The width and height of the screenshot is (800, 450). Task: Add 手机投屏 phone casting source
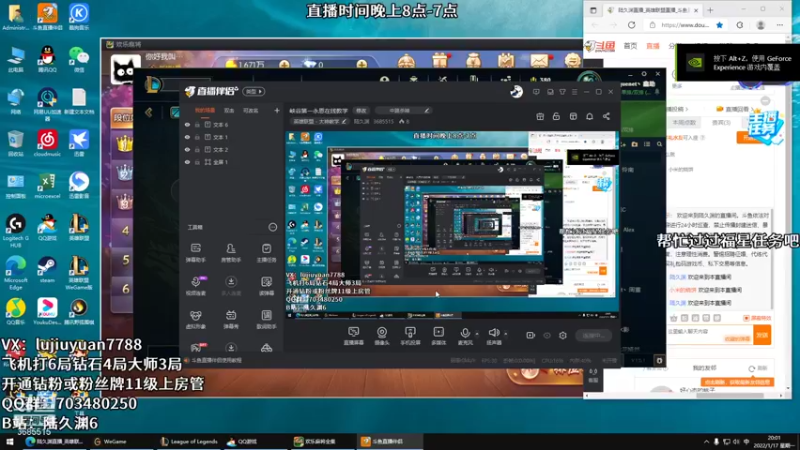(x=410, y=336)
